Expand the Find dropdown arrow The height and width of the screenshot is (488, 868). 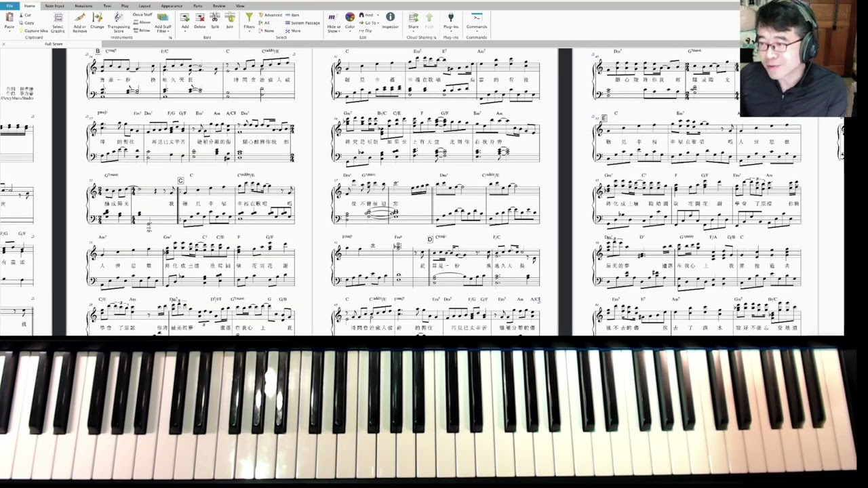376,15
